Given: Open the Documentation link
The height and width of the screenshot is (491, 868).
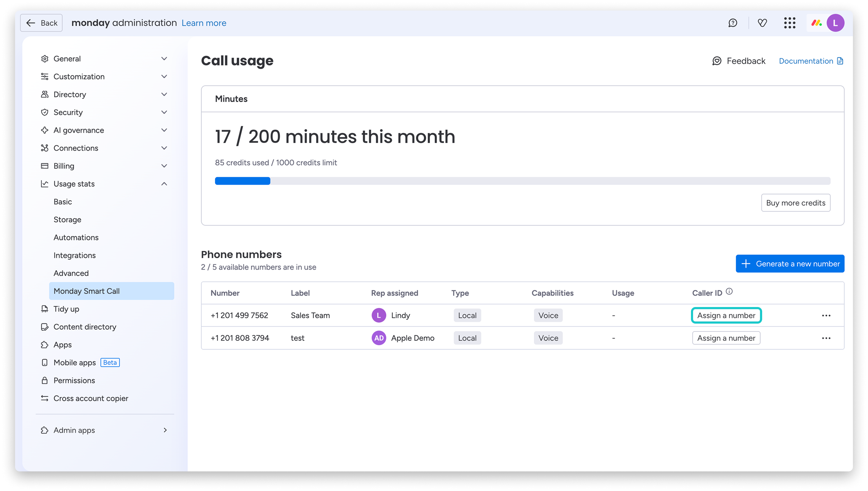Looking at the screenshot, I should 811,61.
